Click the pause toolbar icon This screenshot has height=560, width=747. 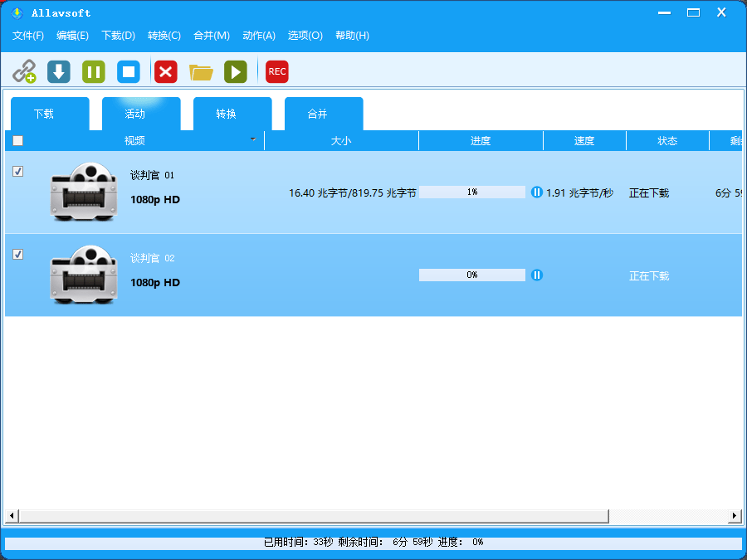(93, 71)
